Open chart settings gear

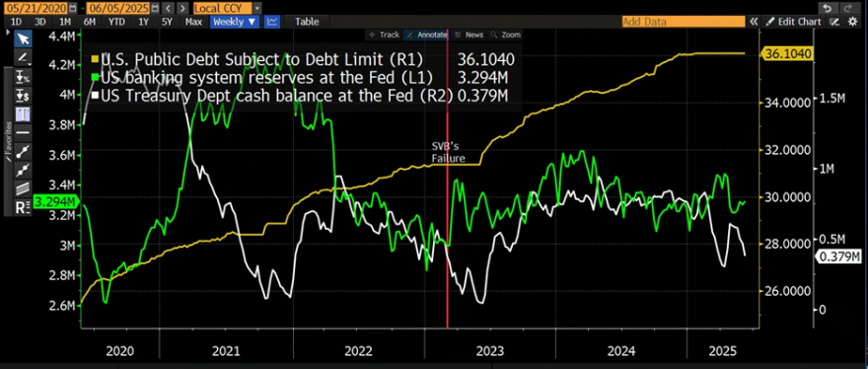pos(852,22)
